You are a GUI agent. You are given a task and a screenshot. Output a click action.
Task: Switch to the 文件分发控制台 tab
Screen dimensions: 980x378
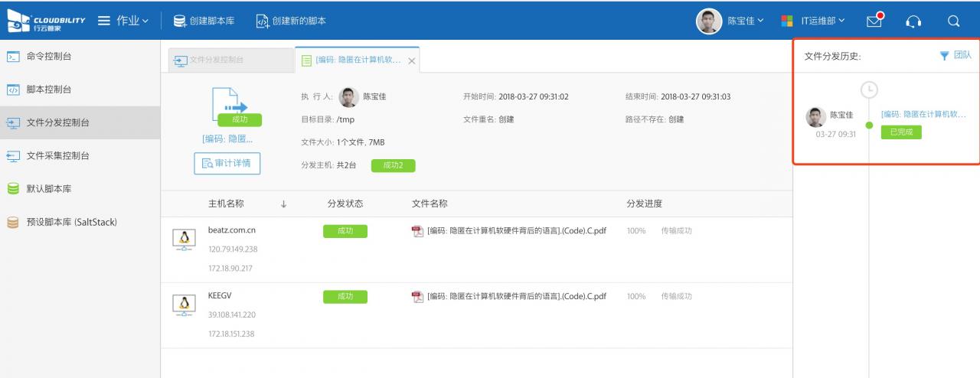click(x=216, y=60)
